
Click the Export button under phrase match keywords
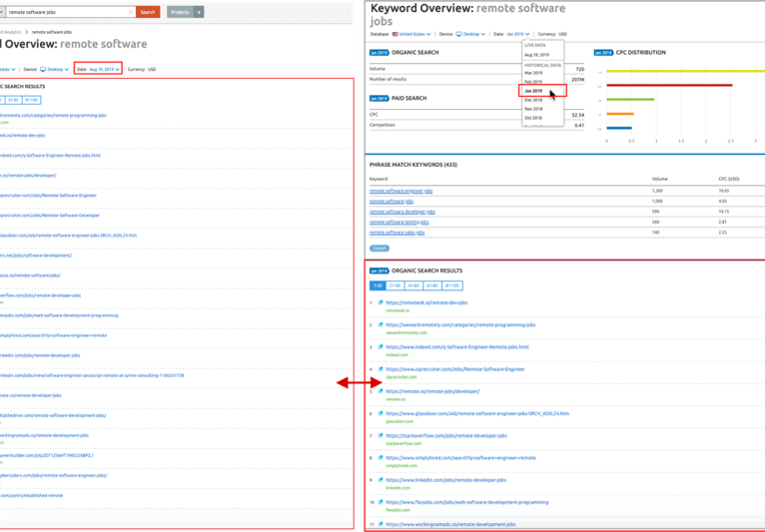point(380,248)
